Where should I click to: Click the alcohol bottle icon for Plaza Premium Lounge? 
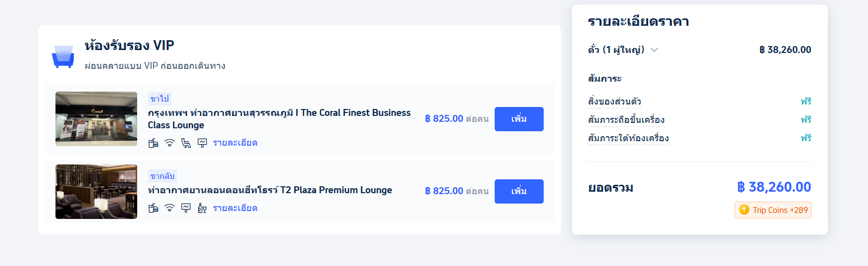pos(202,208)
